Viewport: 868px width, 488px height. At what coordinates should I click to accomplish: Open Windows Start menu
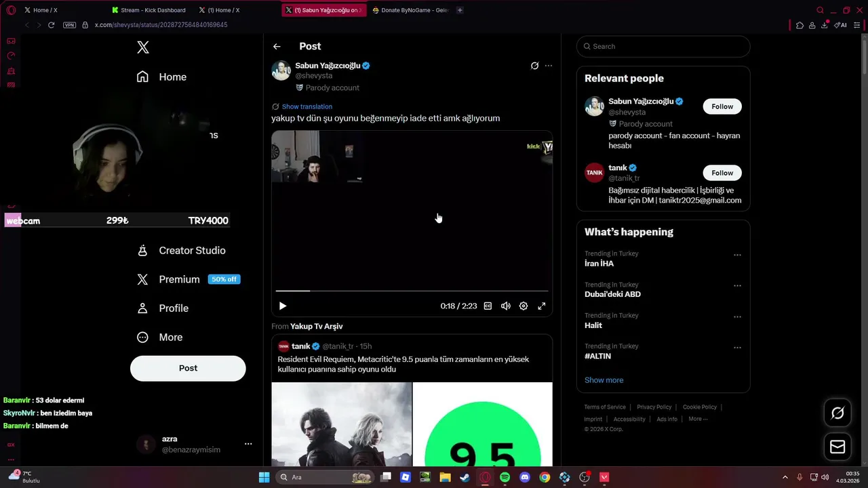point(264,477)
